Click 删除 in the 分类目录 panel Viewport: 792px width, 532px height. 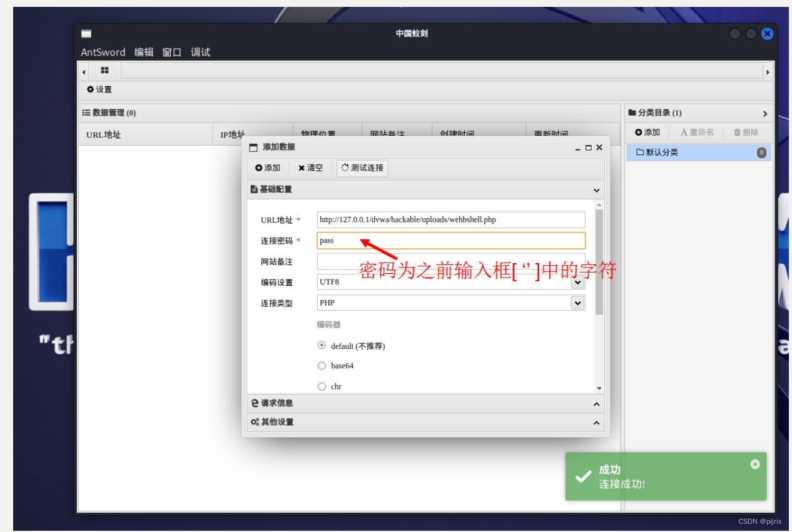[x=746, y=133]
